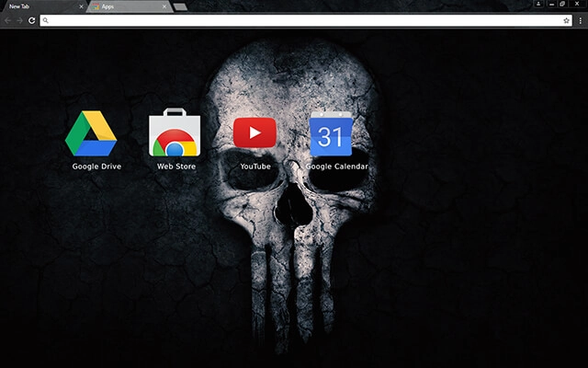
Task: Open the Chrome three-dot menu
Action: pyautogui.click(x=580, y=20)
